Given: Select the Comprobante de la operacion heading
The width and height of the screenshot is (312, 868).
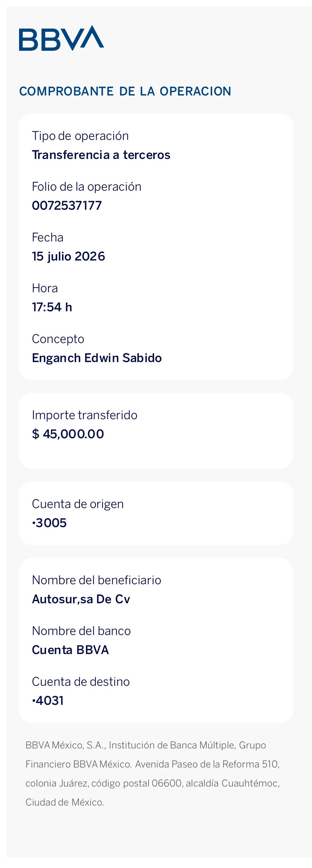Looking at the screenshot, I should (125, 91).
